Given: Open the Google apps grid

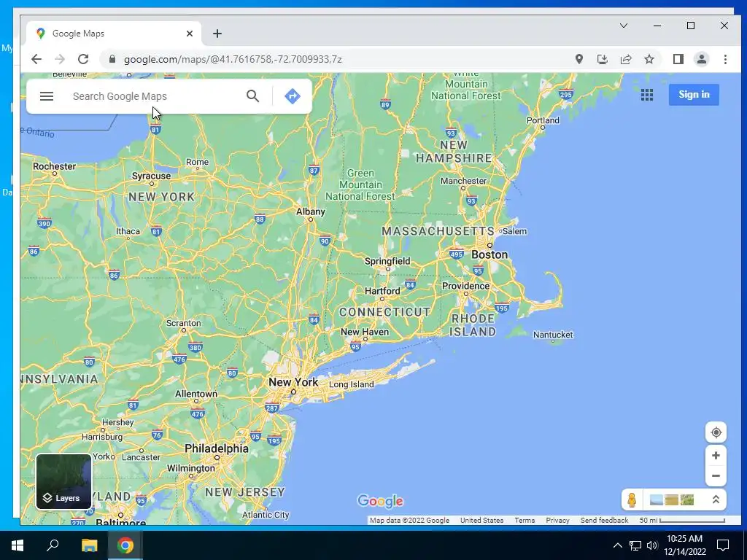Looking at the screenshot, I should [646, 95].
